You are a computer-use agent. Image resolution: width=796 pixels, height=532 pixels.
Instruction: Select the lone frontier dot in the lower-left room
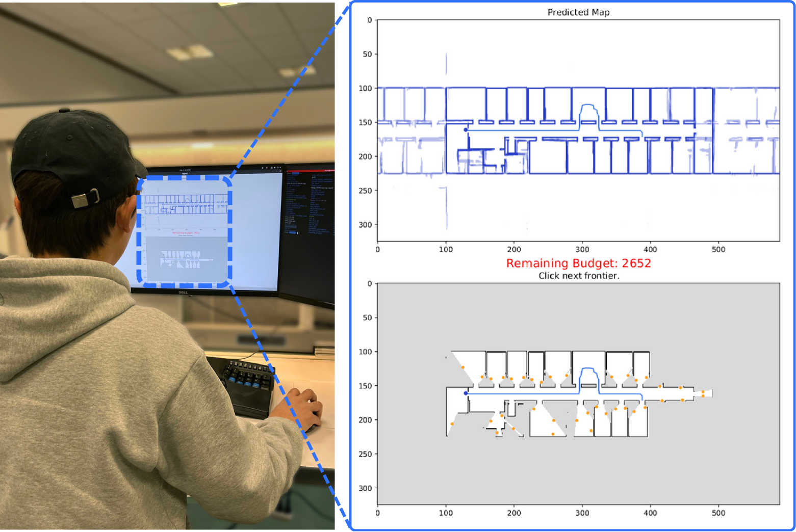[x=452, y=424]
